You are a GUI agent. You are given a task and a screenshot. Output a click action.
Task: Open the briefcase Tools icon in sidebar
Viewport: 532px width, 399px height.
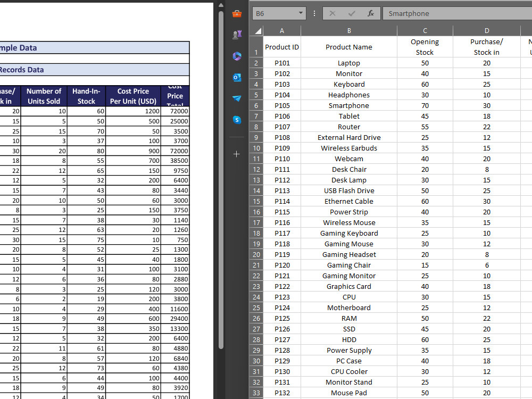(237, 14)
